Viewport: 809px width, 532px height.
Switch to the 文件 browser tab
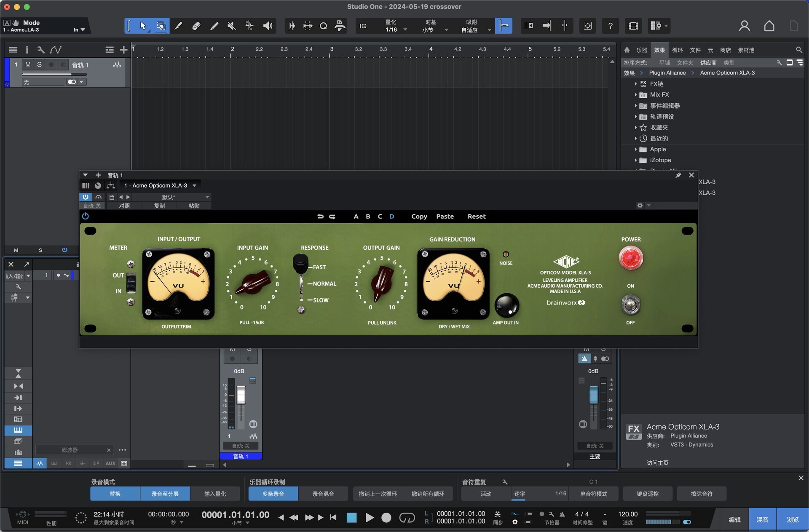click(695, 50)
